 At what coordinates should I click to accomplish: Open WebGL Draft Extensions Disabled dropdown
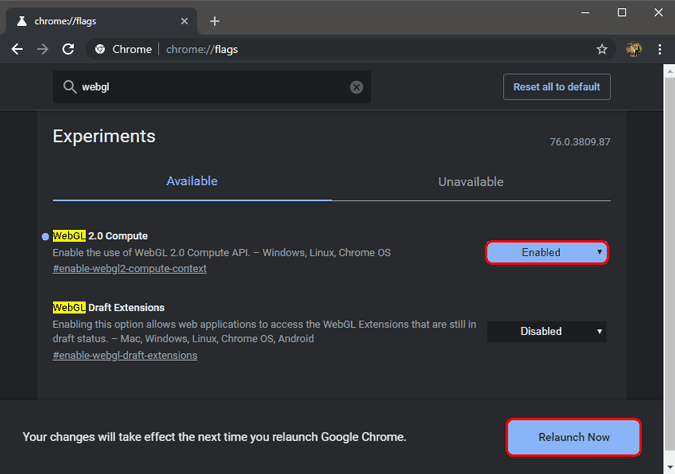point(547,331)
